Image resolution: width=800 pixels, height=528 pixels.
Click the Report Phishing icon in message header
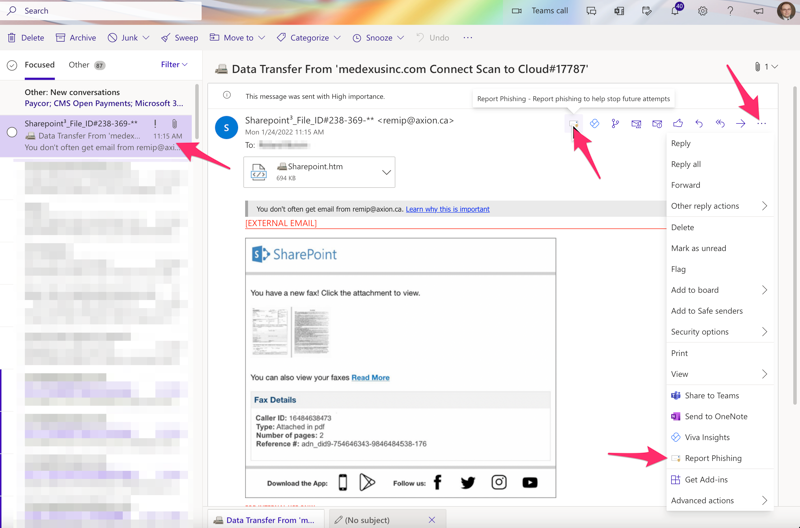pyautogui.click(x=574, y=124)
